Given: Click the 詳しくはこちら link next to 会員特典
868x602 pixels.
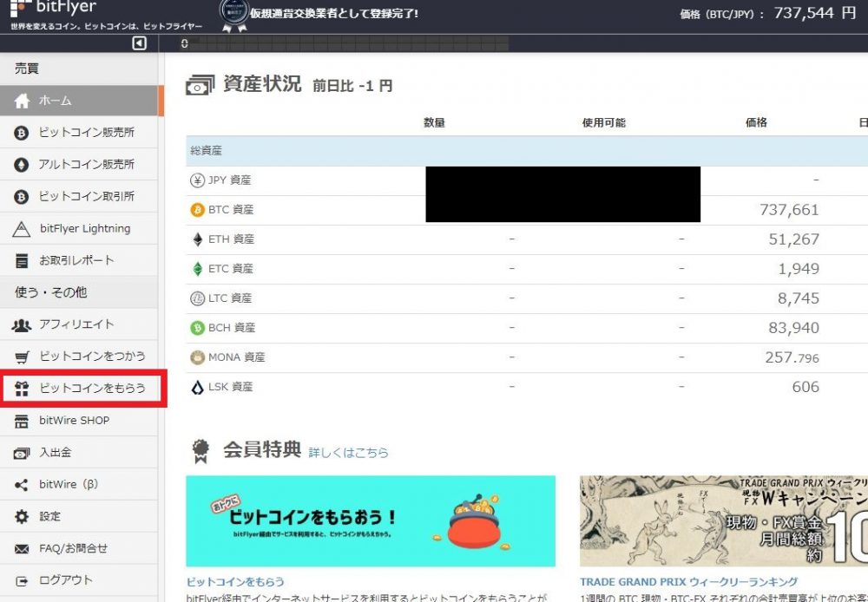Looking at the screenshot, I should tap(348, 453).
